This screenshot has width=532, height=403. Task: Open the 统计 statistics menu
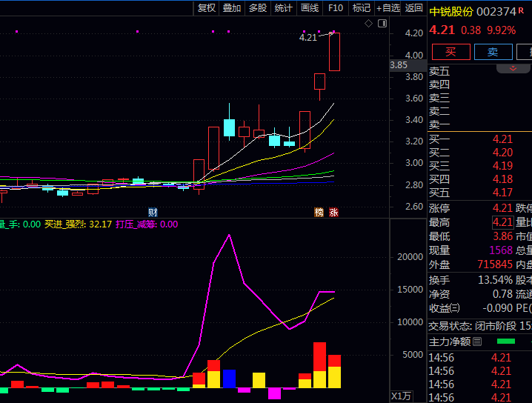point(284,8)
